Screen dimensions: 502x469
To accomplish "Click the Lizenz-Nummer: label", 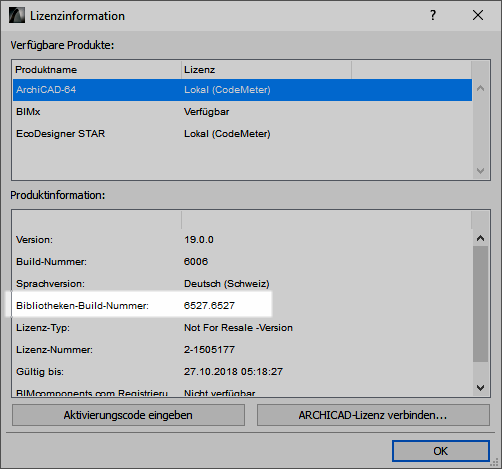I will coord(54,350).
